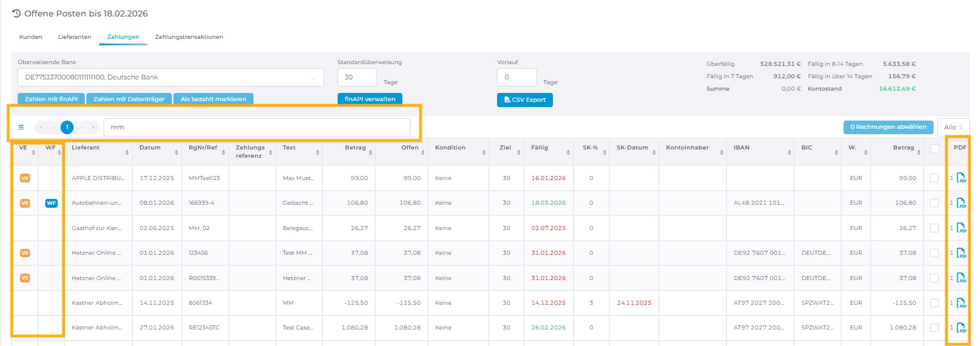This screenshot has height=346, width=980.
Task: Click the Zahlen mit finAPI button
Action: (x=51, y=99)
